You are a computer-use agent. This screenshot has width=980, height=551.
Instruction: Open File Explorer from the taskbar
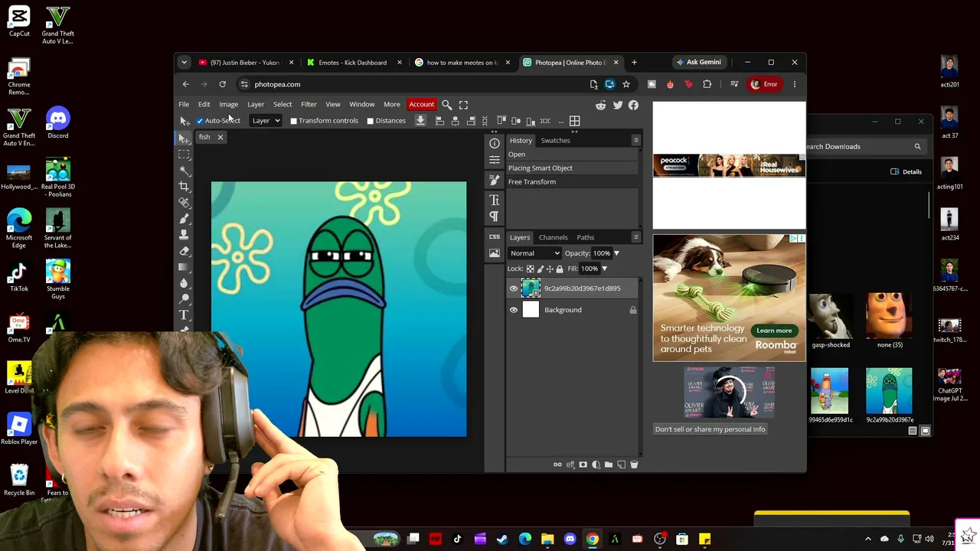[547, 540]
